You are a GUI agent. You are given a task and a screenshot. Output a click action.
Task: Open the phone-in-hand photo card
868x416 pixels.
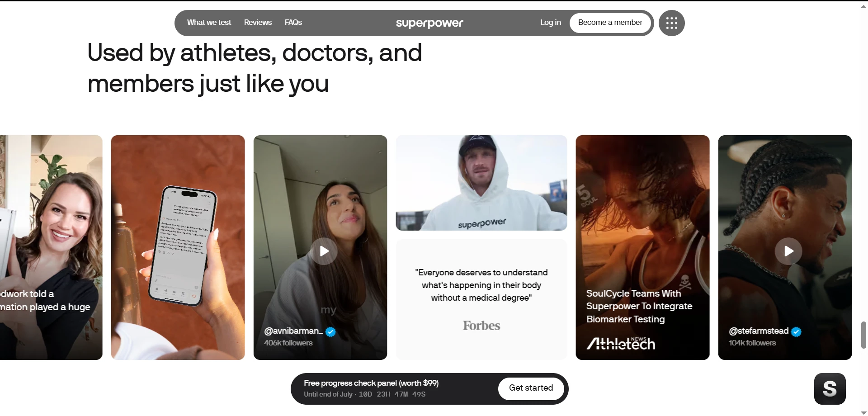(x=178, y=247)
